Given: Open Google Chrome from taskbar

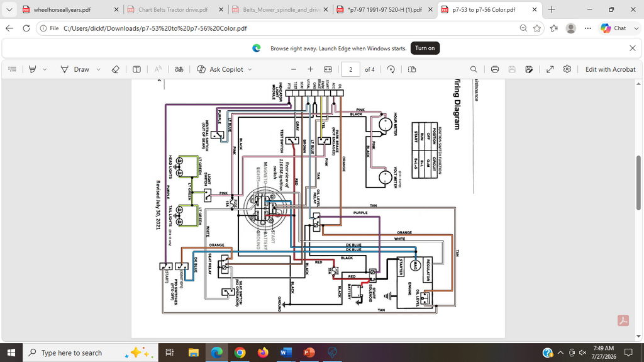Looking at the screenshot, I should pyautogui.click(x=240, y=353).
